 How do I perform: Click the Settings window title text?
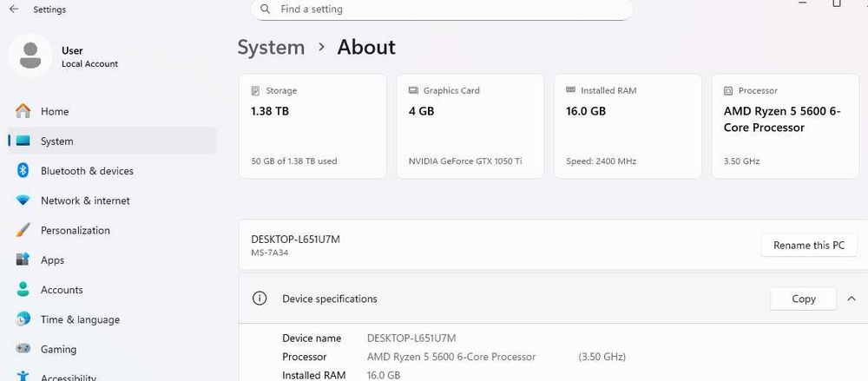tap(49, 10)
